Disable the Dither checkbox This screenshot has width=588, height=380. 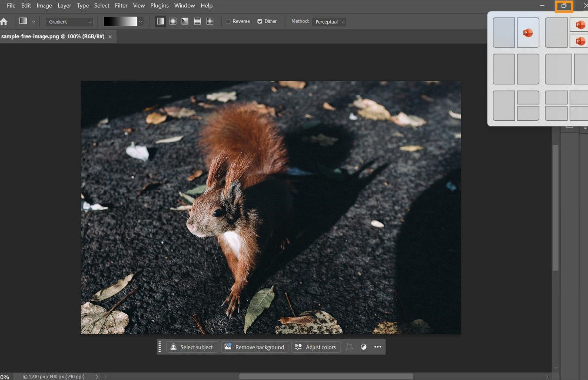tap(260, 21)
